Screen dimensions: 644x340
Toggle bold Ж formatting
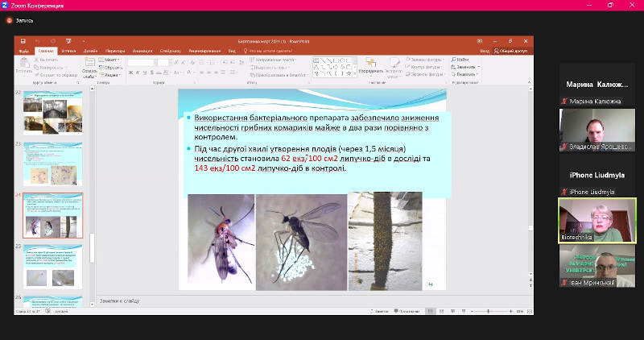[130, 73]
